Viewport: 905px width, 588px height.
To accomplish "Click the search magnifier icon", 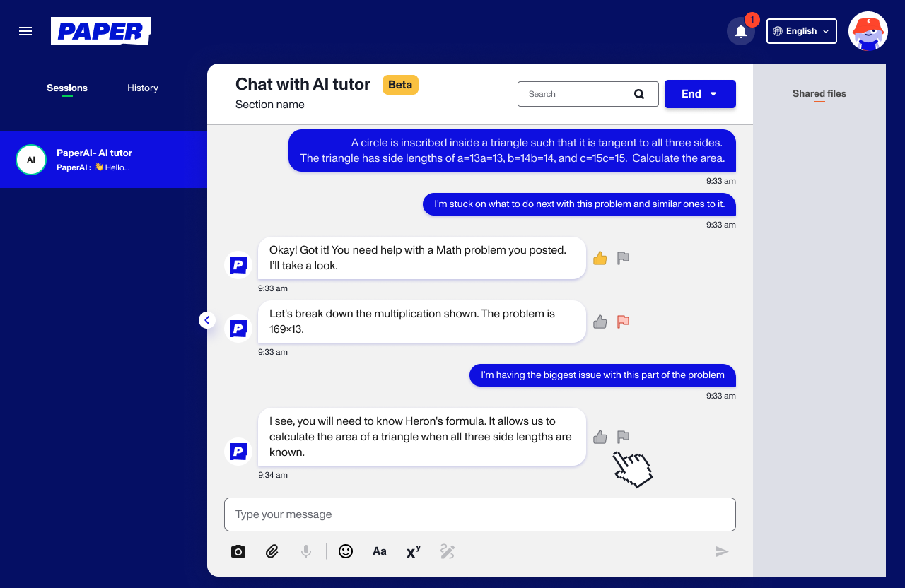I will click(x=639, y=94).
